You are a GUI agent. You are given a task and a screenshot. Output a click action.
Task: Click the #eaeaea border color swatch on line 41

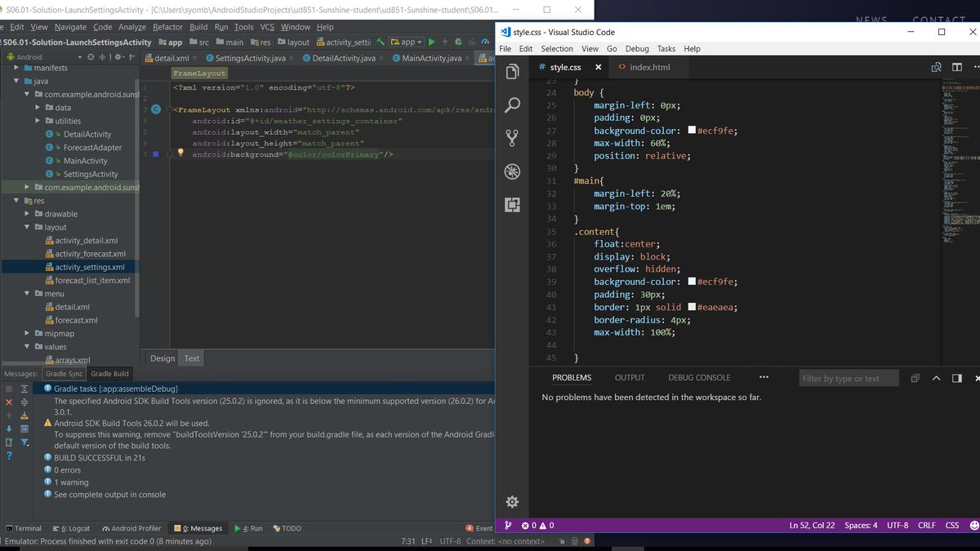click(x=692, y=307)
